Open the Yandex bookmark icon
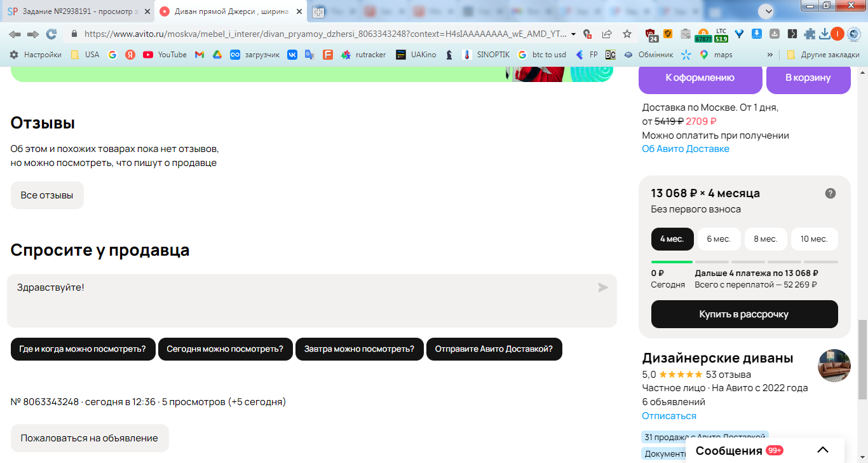 pos(130,55)
